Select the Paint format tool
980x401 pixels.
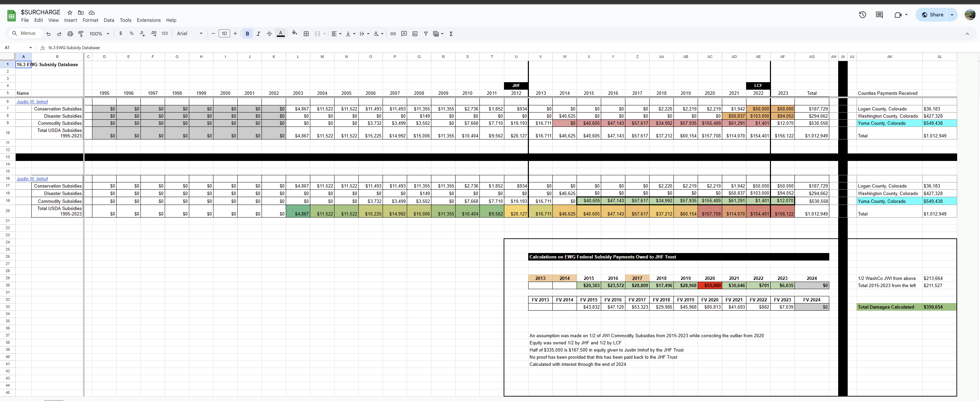(x=81, y=34)
